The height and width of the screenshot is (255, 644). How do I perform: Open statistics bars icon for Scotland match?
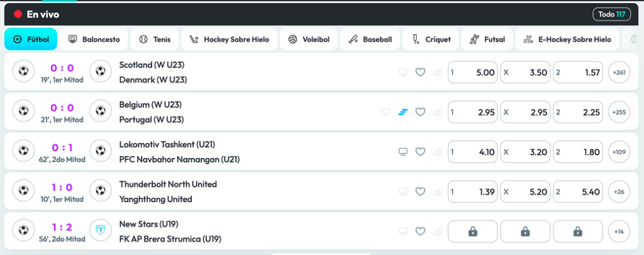click(438, 72)
